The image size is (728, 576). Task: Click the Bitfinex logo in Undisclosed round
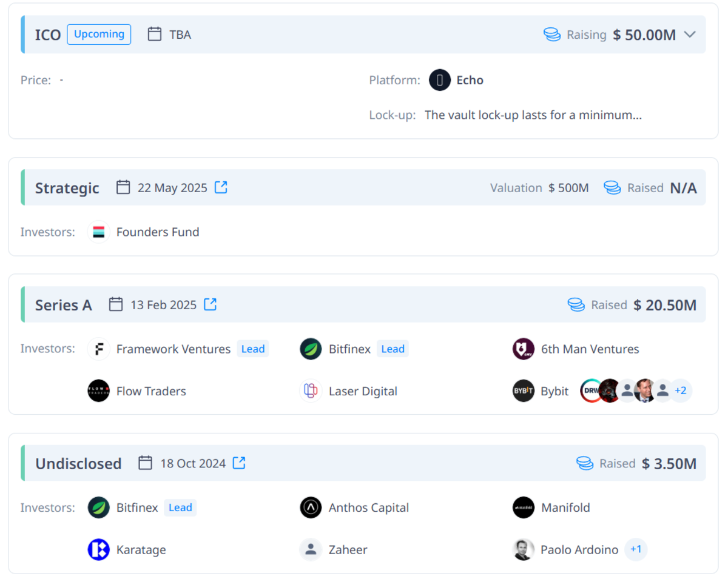[98, 507]
